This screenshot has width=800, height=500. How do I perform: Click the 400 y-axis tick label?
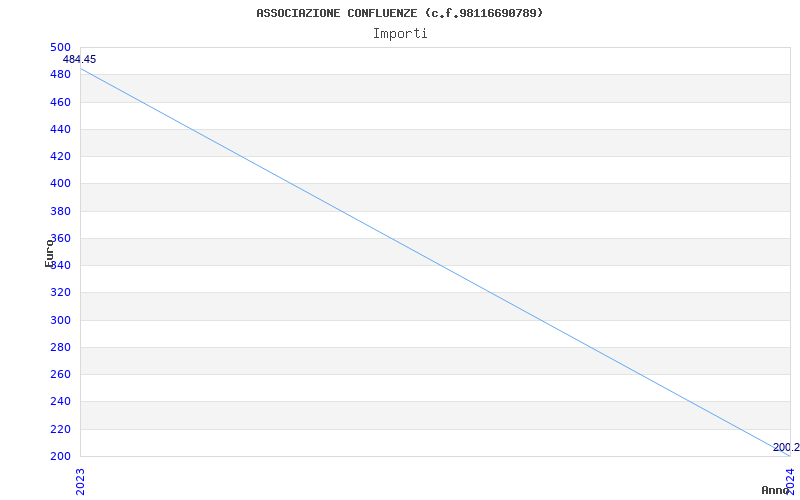[x=60, y=184]
